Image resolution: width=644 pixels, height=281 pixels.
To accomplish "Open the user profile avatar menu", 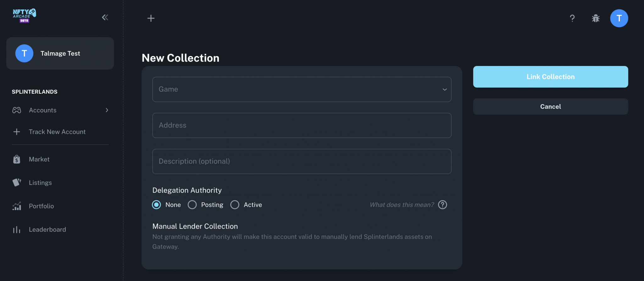I will tap(619, 18).
